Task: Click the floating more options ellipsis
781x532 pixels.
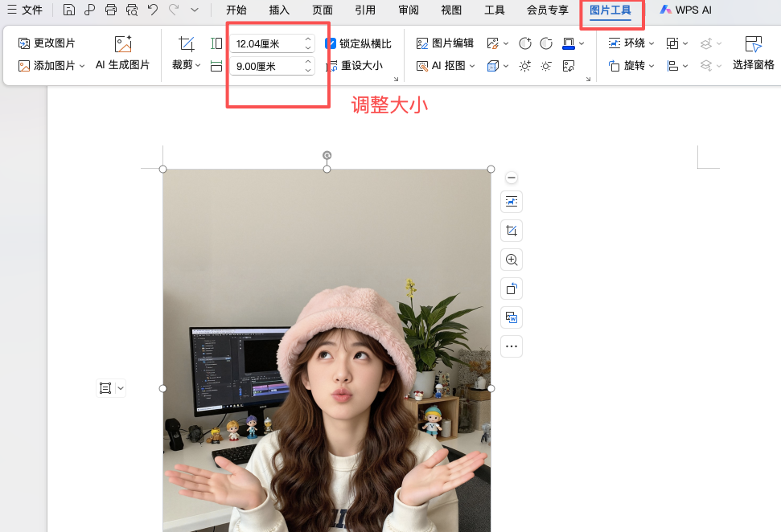Action: (x=511, y=346)
